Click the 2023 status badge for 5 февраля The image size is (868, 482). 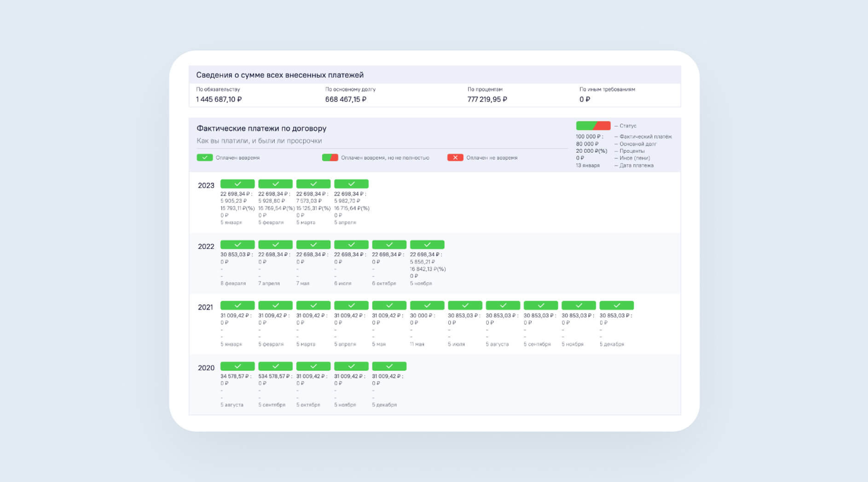click(275, 184)
